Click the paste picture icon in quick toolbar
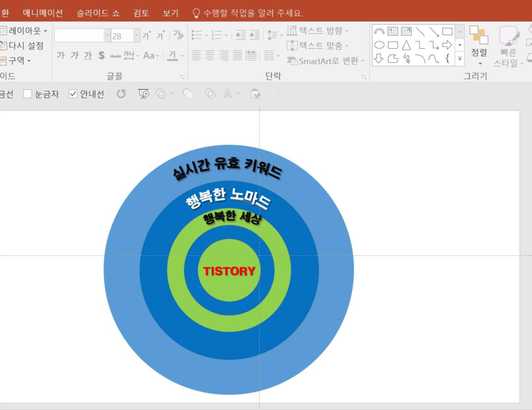 pyautogui.click(x=255, y=94)
